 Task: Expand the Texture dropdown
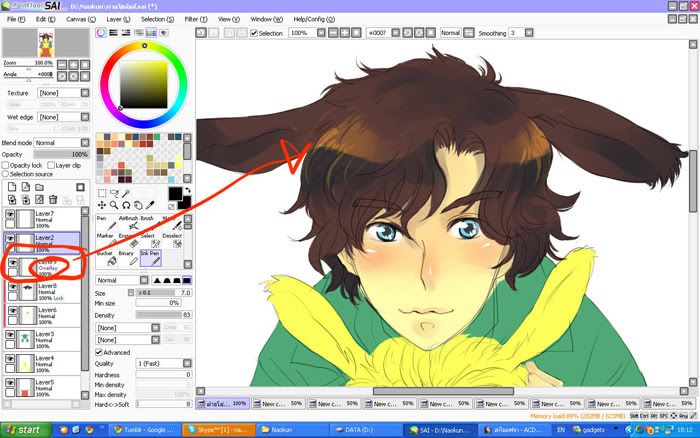pyautogui.click(x=61, y=93)
